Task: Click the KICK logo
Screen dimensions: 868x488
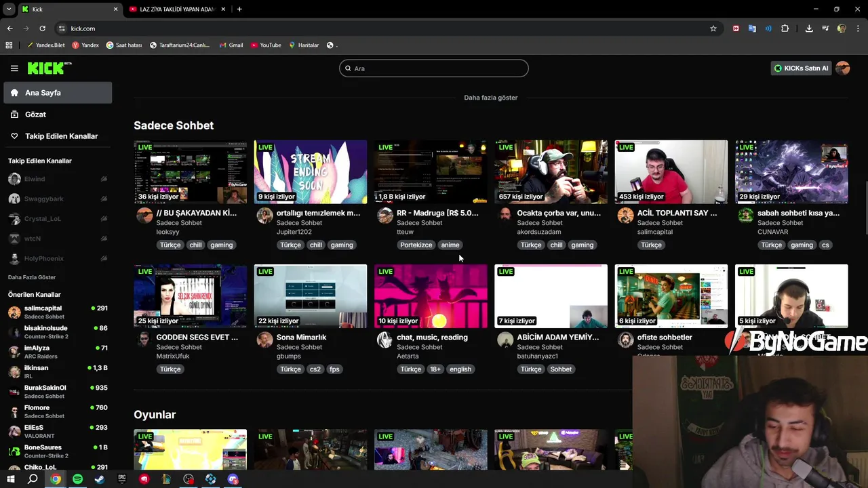Action: click(x=49, y=68)
